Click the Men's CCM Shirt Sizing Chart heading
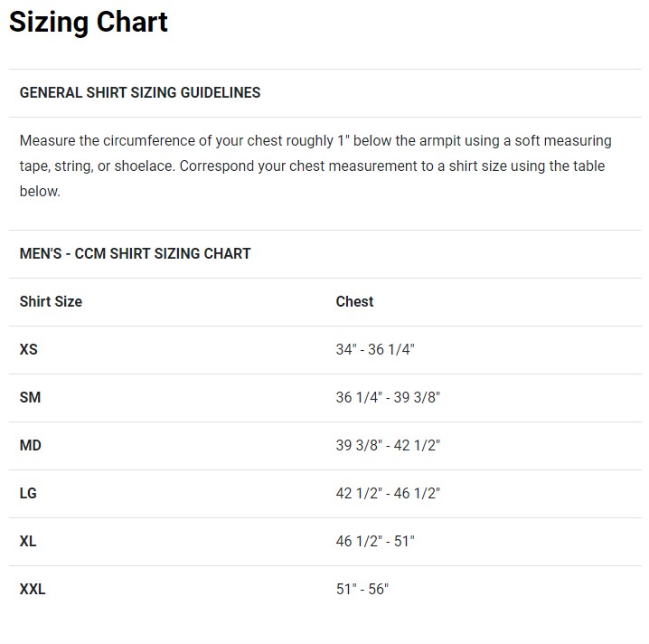649x644 pixels. click(x=135, y=253)
